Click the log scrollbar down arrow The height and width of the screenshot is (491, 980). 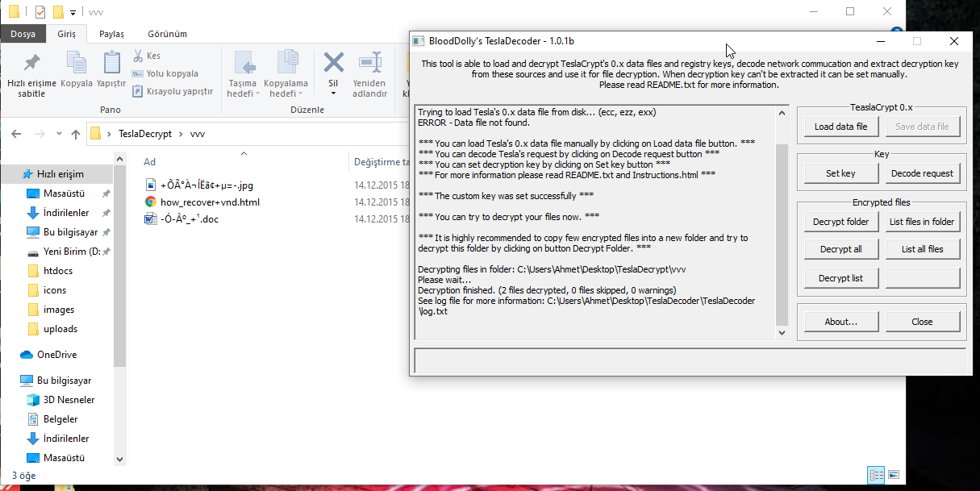click(x=782, y=331)
